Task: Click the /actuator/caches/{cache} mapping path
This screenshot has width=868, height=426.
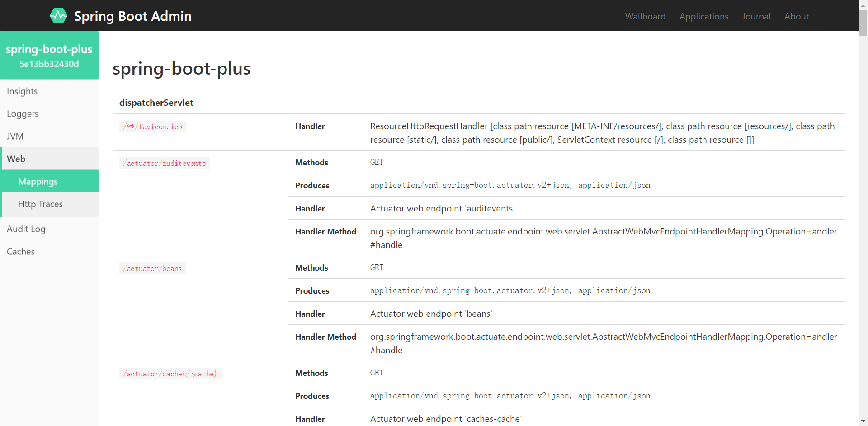Action: [x=170, y=374]
